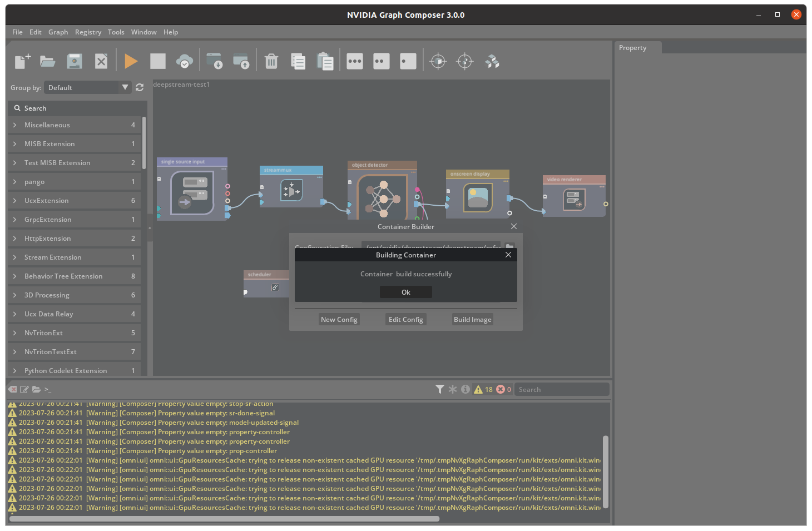812x531 pixels.
Task: Click the Build Image button
Action: (x=473, y=320)
